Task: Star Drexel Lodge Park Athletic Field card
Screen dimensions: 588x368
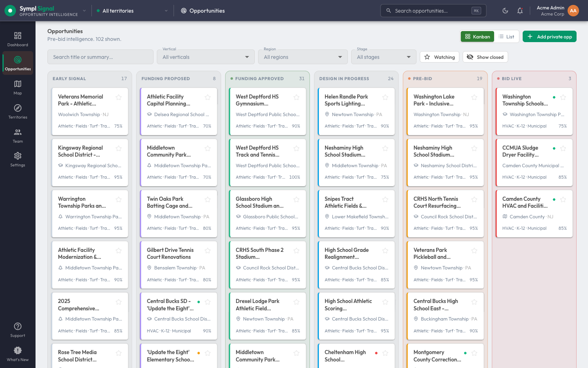Action: 296,302
